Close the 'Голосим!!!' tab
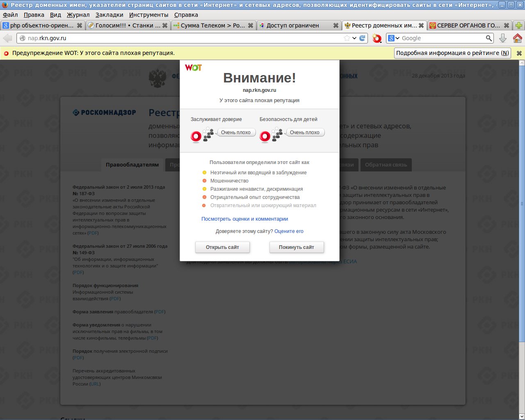Image resolution: width=525 pixels, height=420 pixels. coord(165,25)
